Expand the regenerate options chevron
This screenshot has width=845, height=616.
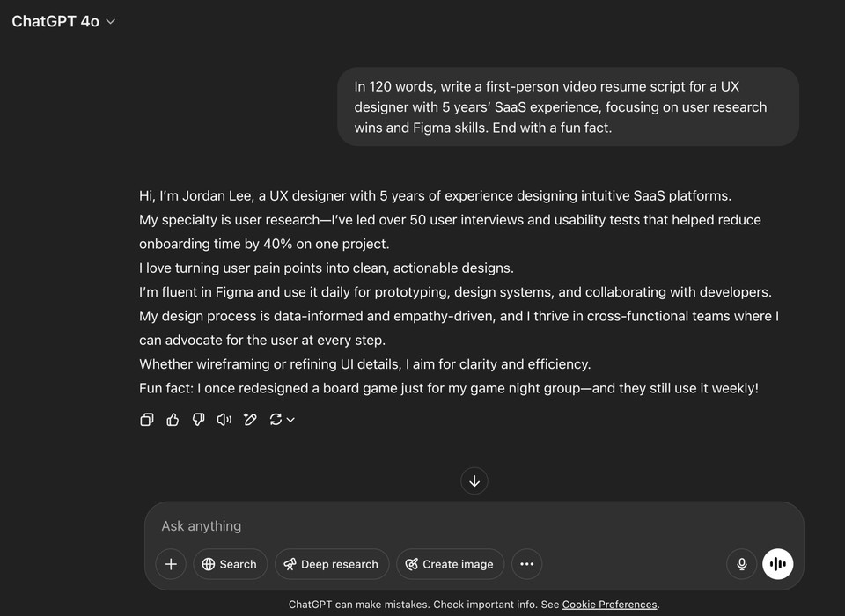[x=290, y=419]
